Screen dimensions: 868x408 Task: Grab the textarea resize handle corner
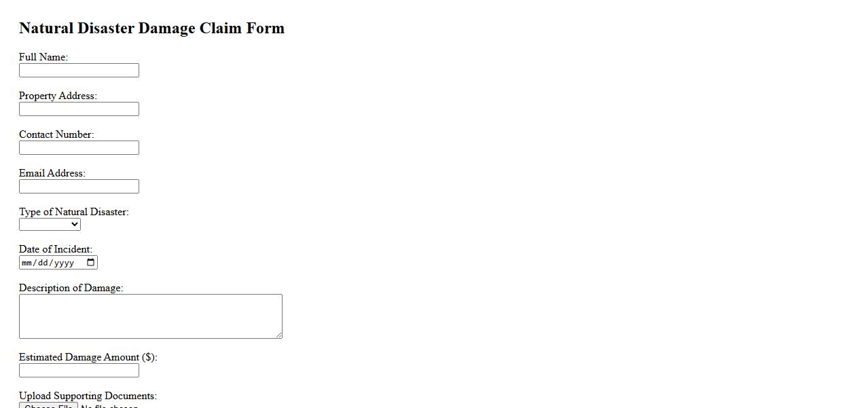[x=278, y=335]
